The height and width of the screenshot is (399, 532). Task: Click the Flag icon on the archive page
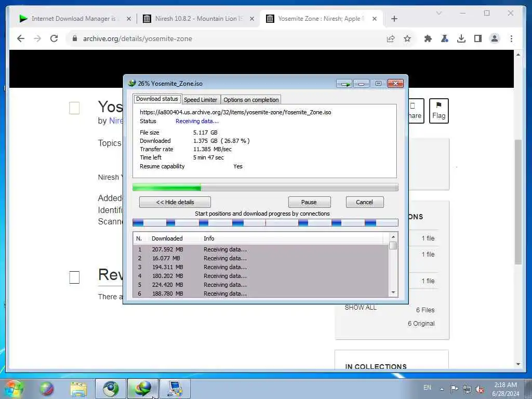tap(438, 111)
